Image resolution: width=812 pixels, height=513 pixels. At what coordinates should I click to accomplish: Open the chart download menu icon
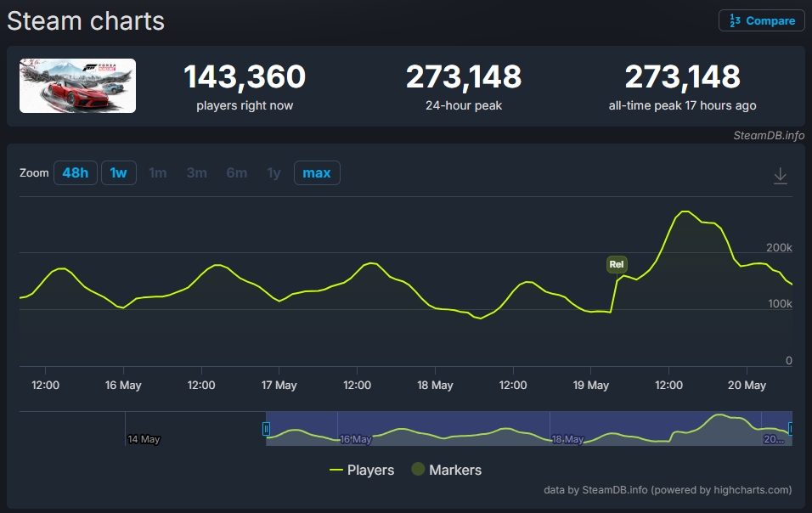[x=780, y=176]
